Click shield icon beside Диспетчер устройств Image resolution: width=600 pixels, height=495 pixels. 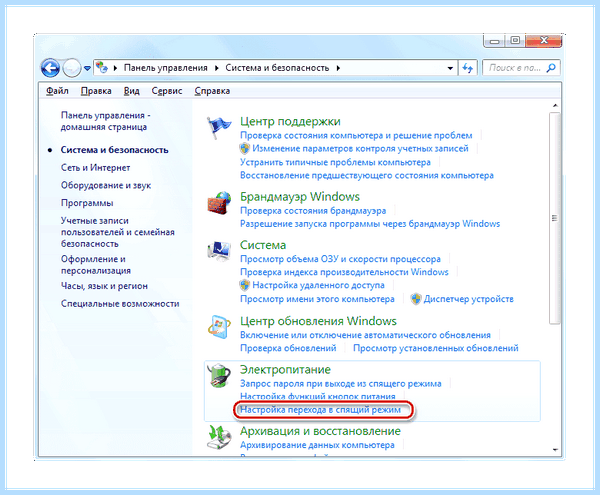[416, 299]
